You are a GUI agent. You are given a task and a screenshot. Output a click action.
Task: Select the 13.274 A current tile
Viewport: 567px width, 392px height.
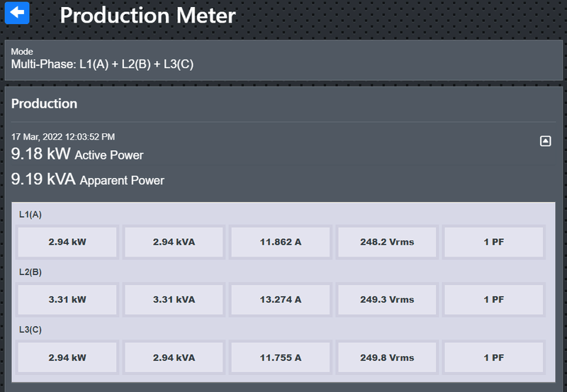click(281, 300)
